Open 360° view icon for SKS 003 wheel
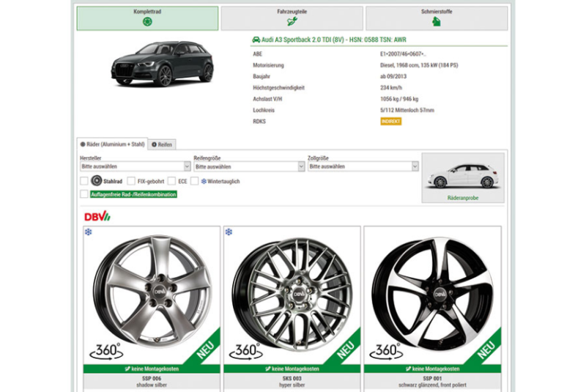 pos(247,350)
